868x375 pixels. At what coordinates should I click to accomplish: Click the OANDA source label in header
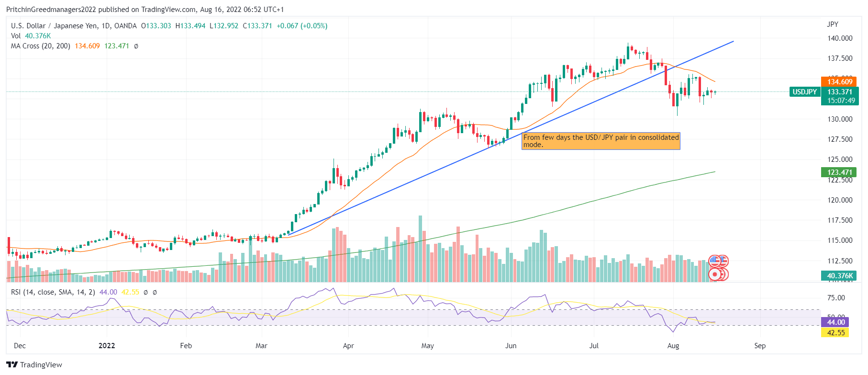[x=125, y=26]
